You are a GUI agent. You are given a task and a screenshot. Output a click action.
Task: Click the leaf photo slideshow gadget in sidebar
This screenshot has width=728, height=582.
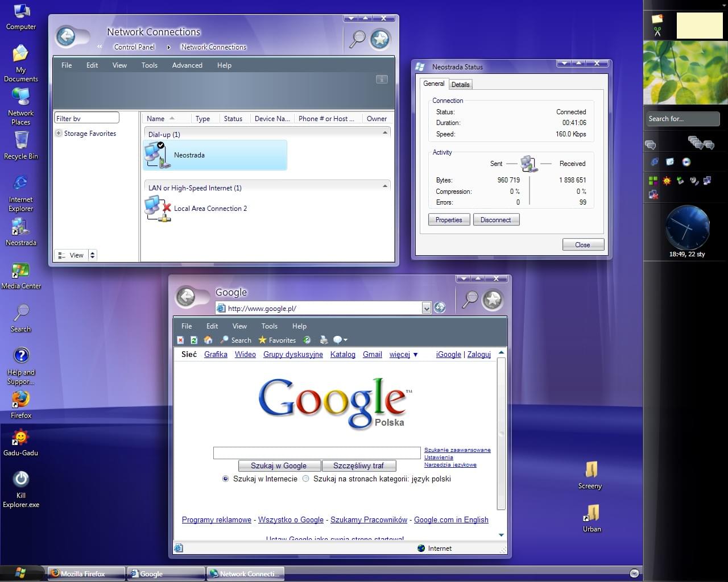pos(685,73)
